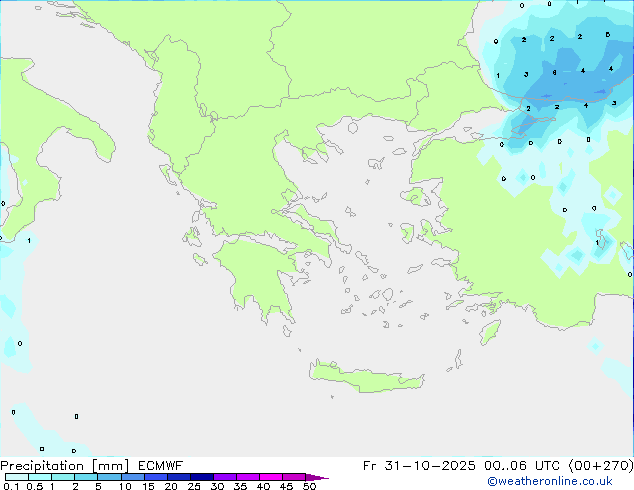The image size is (634, 490).
Task: Click the legend value '35'
Action: pyautogui.click(x=240, y=486)
